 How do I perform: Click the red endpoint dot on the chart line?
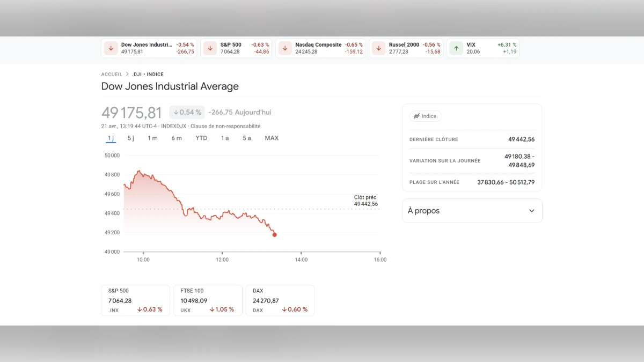click(275, 235)
